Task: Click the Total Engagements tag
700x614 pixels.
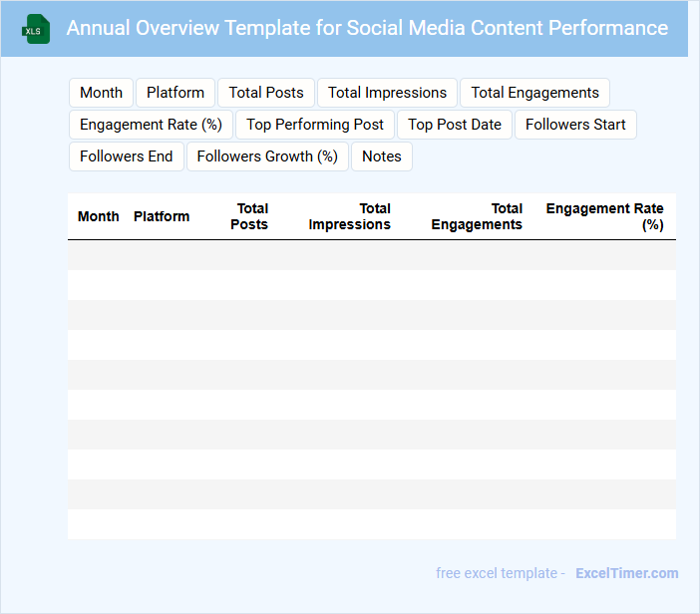Action: 534,93
